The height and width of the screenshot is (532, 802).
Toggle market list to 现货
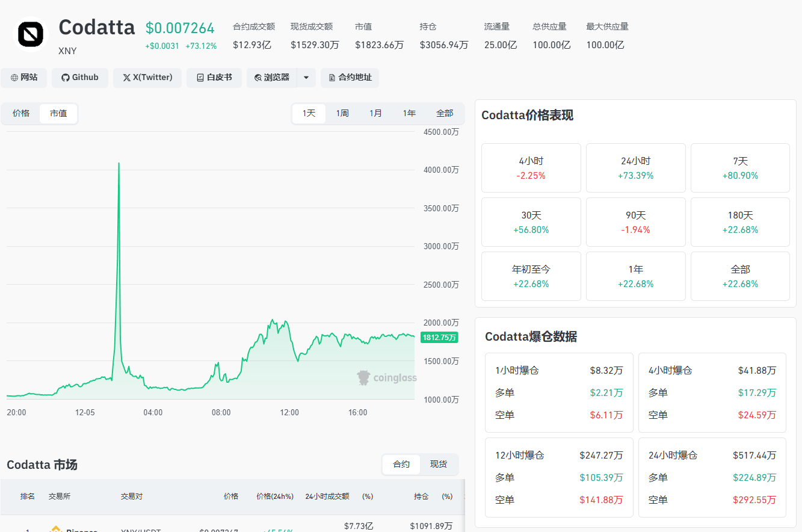(439, 464)
